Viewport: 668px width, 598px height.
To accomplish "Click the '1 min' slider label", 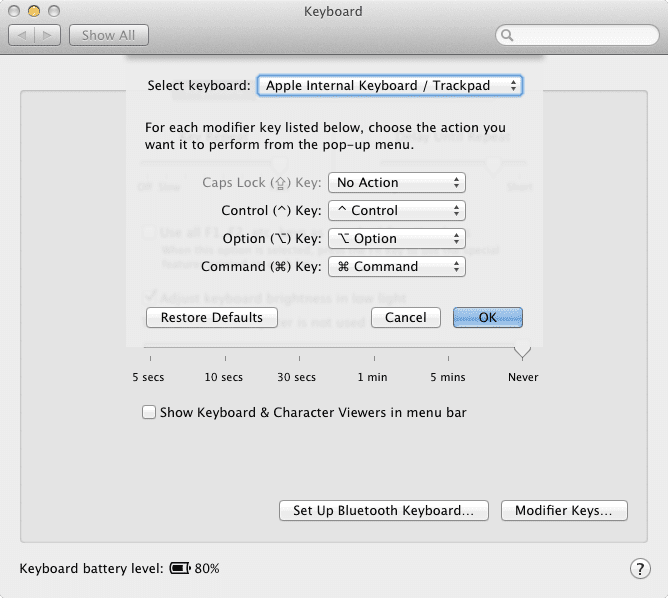I will [x=372, y=377].
